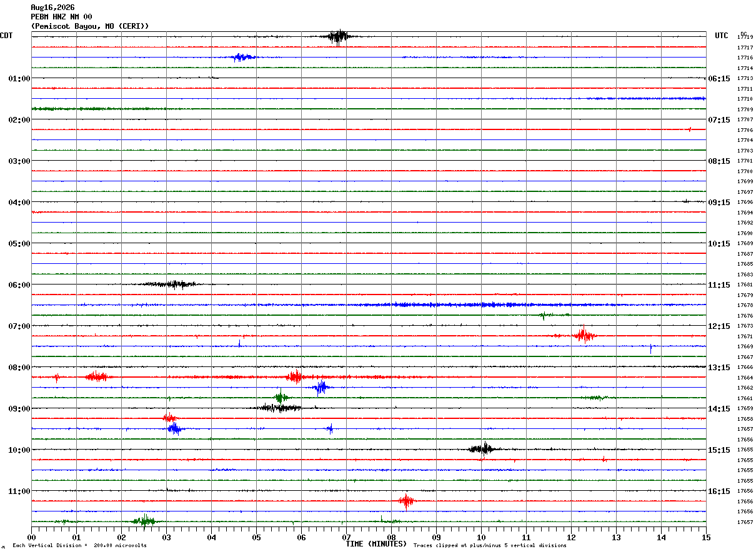Image resolution: width=756 pixels, height=554 pixels.
Task: Select the red event below the 11:00 trace
Action: coord(406,501)
